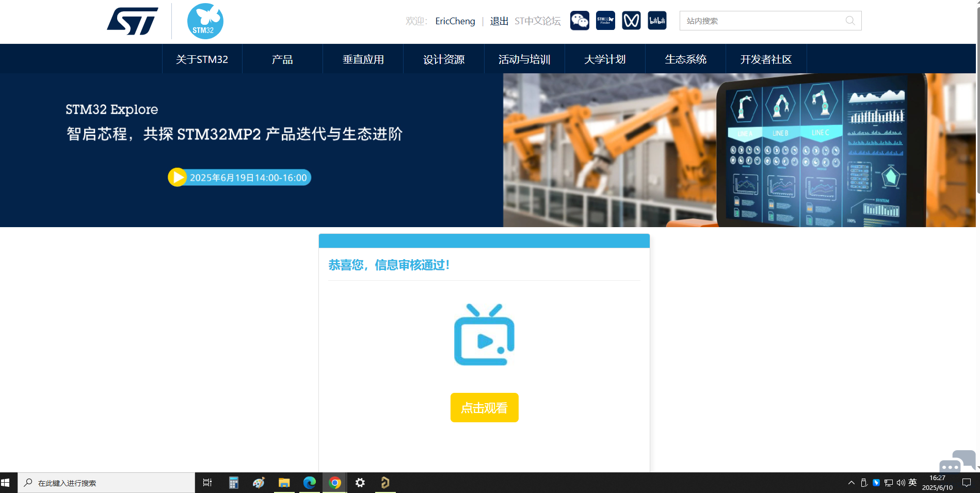This screenshot has width=980, height=493.
Task: Click the 智启芯程 STM32MP2 banner subtitle
Action: point(234,134)
